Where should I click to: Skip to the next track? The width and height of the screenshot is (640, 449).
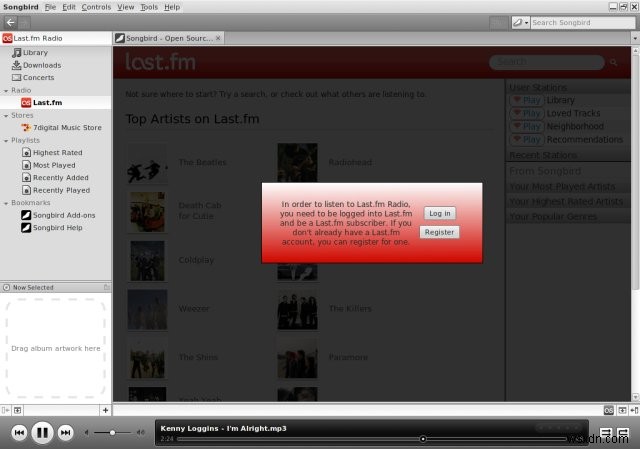[x=66, y=433]
